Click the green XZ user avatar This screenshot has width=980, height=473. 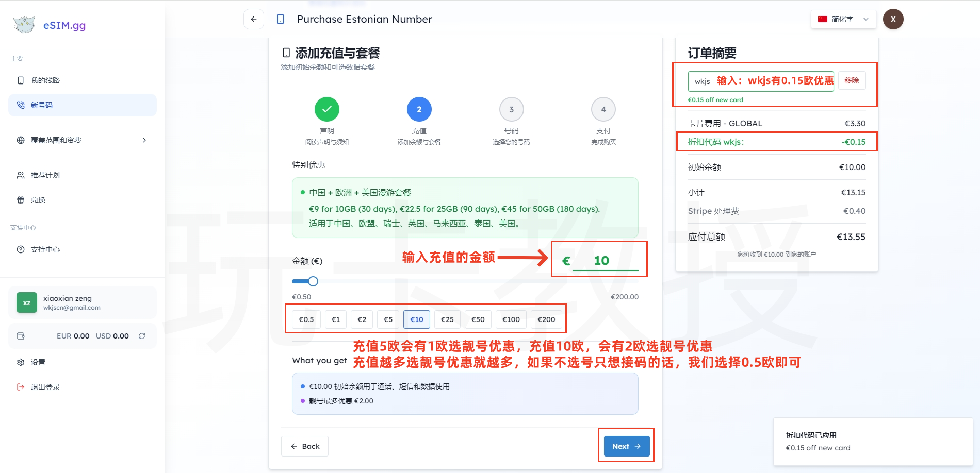(x=27, y=302)
